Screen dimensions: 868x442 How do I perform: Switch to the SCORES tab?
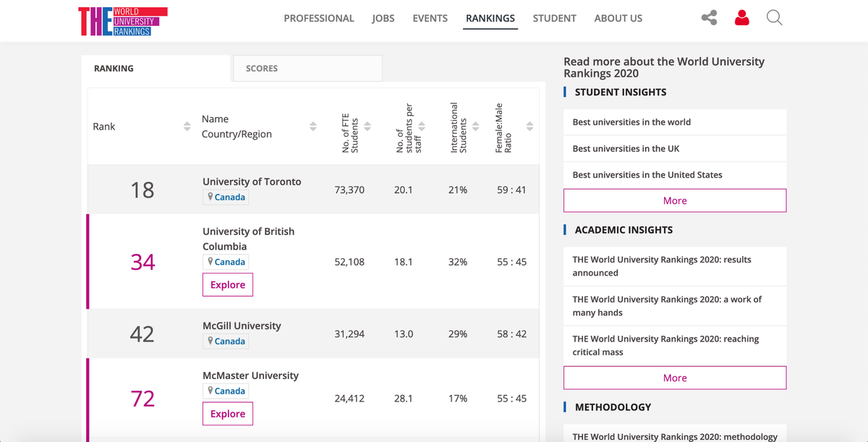307,68
